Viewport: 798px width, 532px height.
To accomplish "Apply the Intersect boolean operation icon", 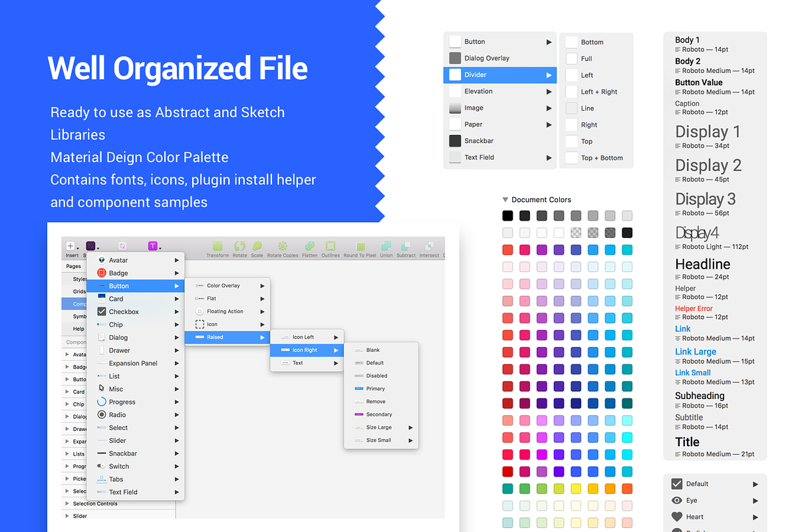I will tap(429, 246).
